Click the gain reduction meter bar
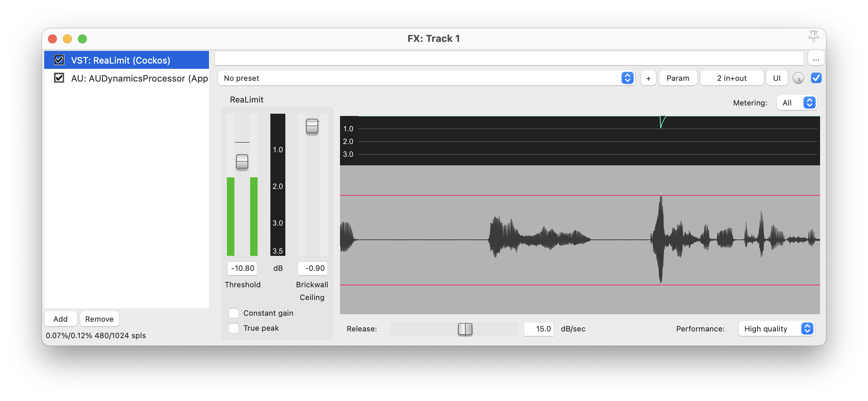 pyautogui.click(x=278, y=185)
